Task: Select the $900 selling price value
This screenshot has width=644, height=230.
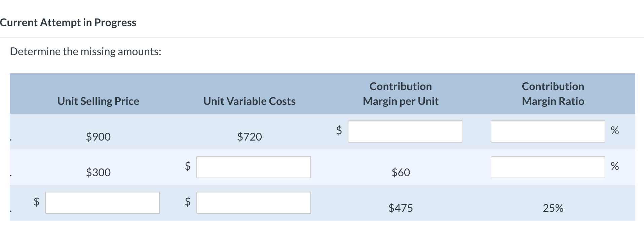Action: (98, 137)
